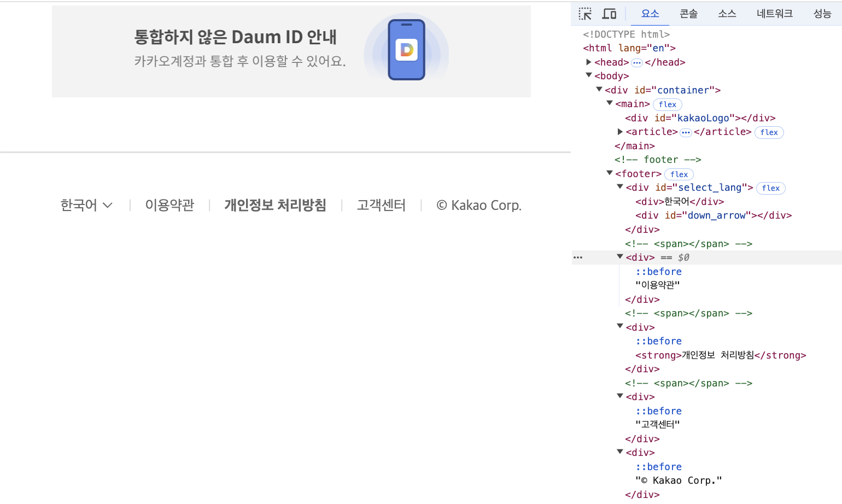Collapse the selected div containing 이용약관
842x504 pixels.
(620, 257)
